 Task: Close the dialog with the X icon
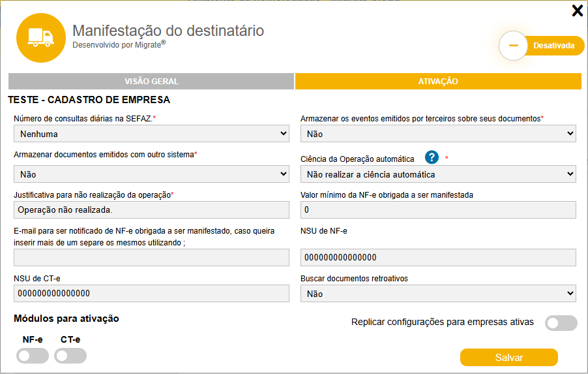coord(577,10)
